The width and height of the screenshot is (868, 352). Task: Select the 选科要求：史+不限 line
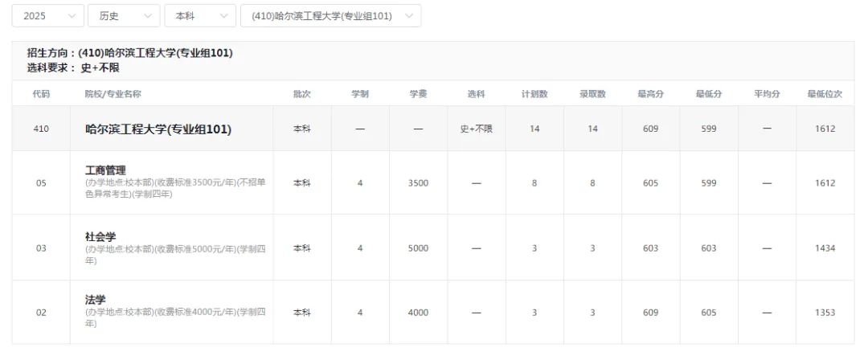[73, 68]
